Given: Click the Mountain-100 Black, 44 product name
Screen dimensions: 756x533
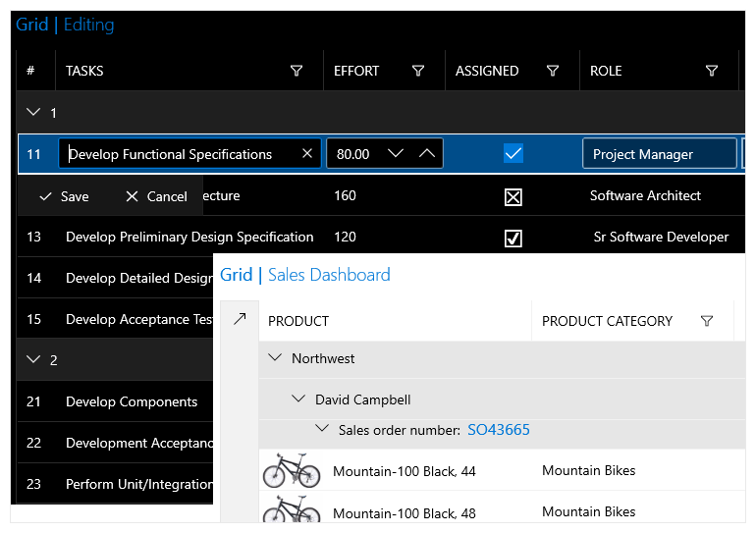Looking at the screenshot, I should point(405,471).
